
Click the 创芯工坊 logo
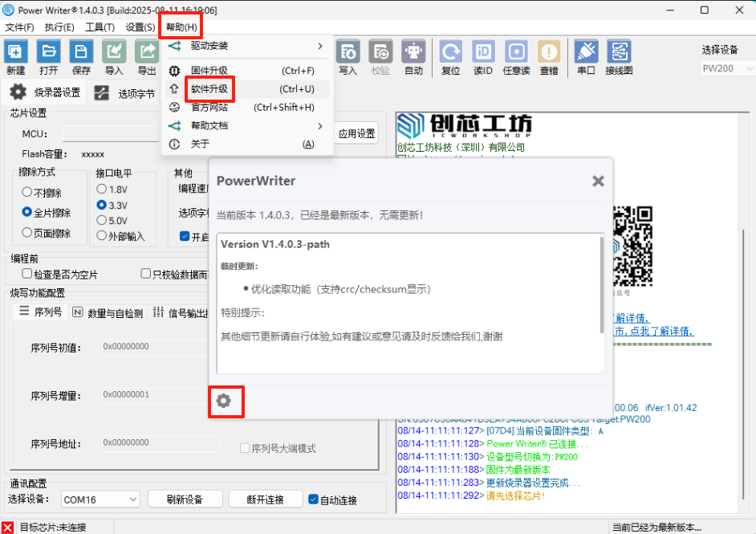tap(465, 126)
